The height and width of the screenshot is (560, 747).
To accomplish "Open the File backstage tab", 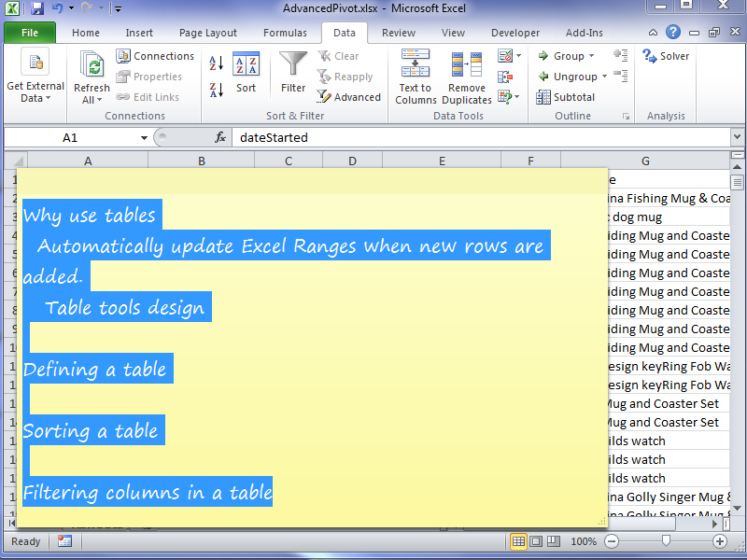I will 29,33.
